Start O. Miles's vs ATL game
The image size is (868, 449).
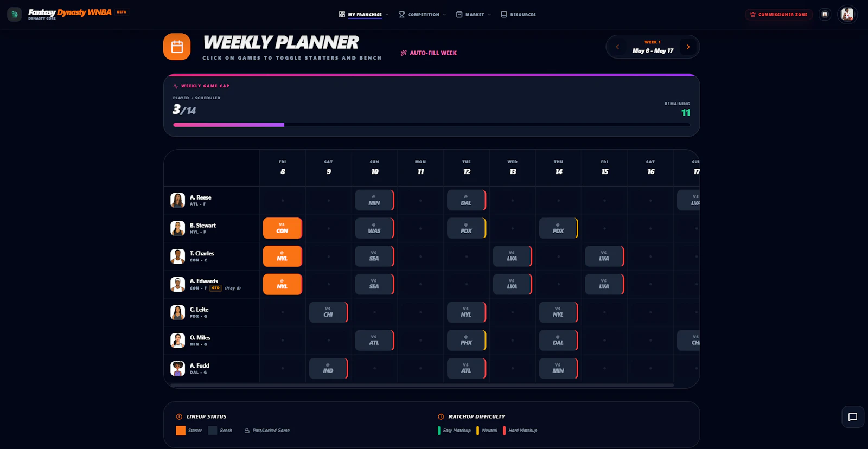pyautogui.click(x=374, y=340)
